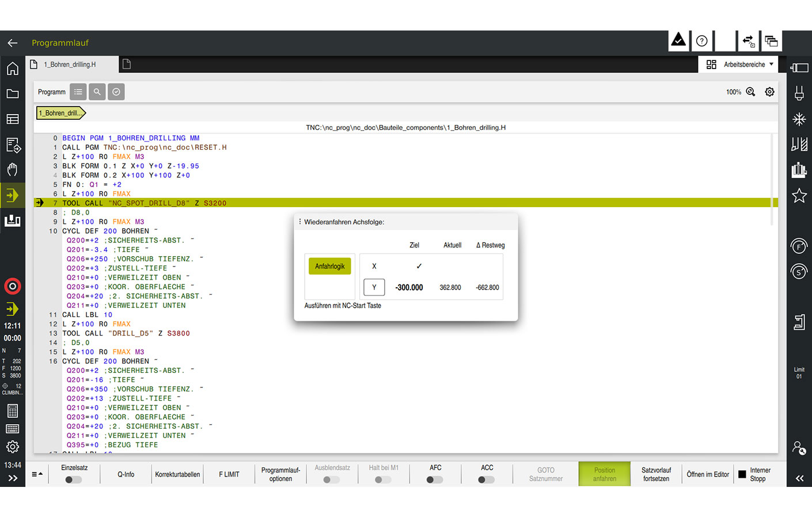The height and width of the screenshot is (518, 812).
Task: Open the Tables icon in left sidebar
Action: coord(13,119)
